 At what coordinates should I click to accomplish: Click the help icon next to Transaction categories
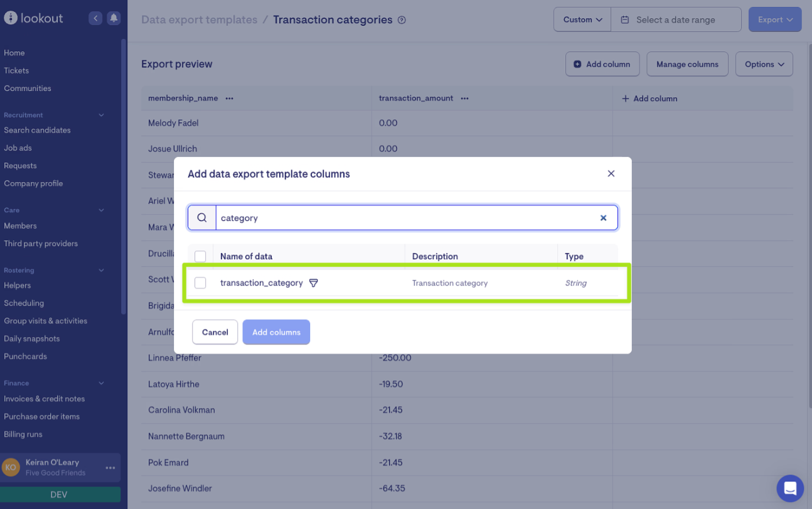(402, 20)
